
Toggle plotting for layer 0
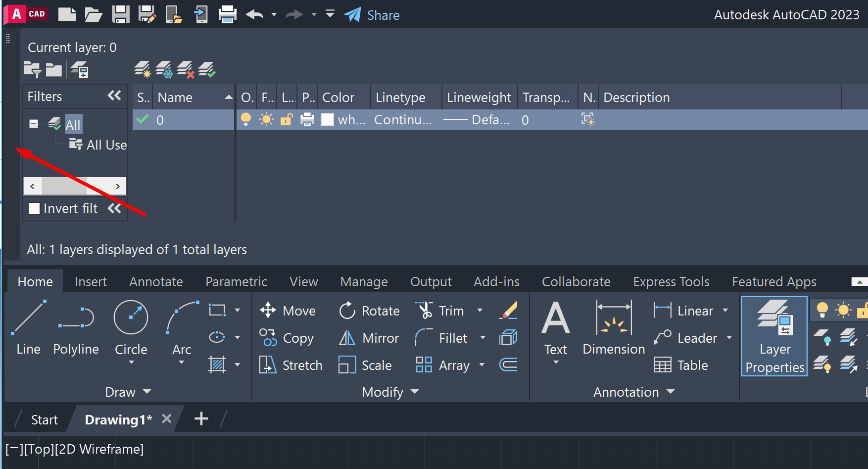(x=307, y=119)
